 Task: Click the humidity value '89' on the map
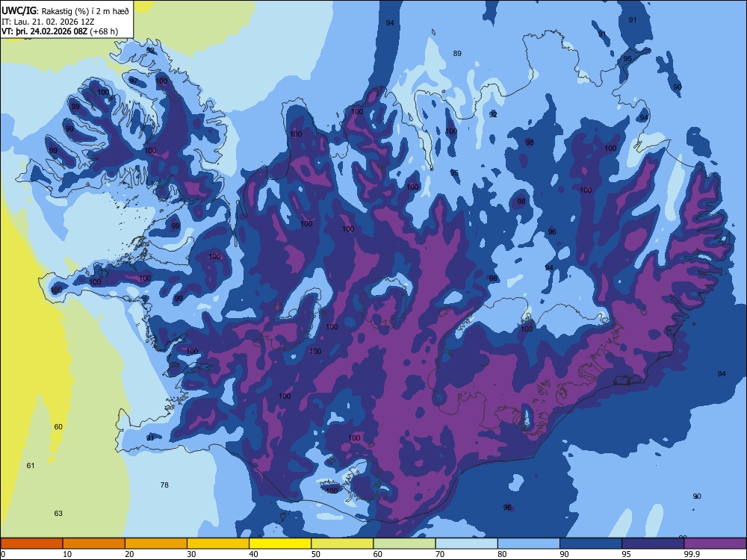click(x=457, y=54)
